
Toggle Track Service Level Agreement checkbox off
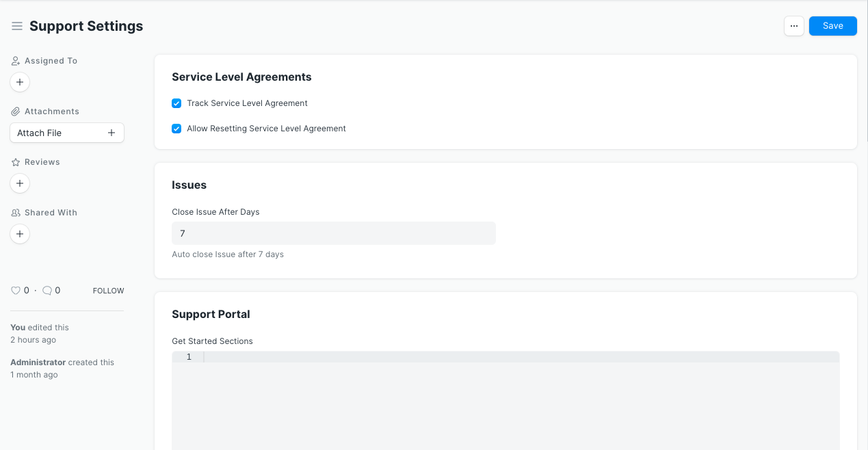[176, 103]
